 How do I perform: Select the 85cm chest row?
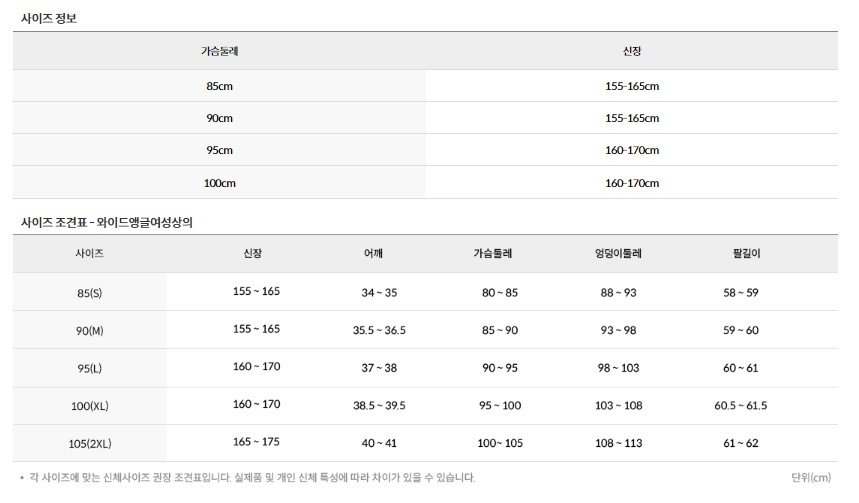tap(425, 86)
